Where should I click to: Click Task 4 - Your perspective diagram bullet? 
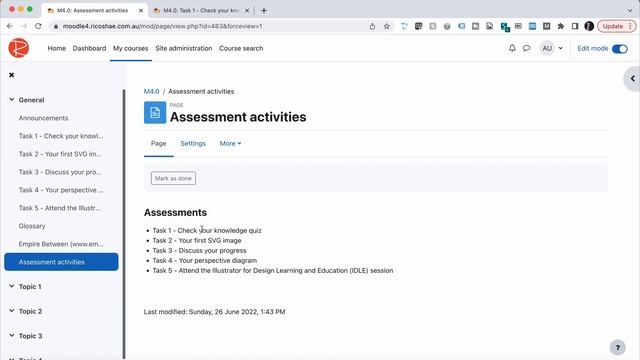(205, 260)
